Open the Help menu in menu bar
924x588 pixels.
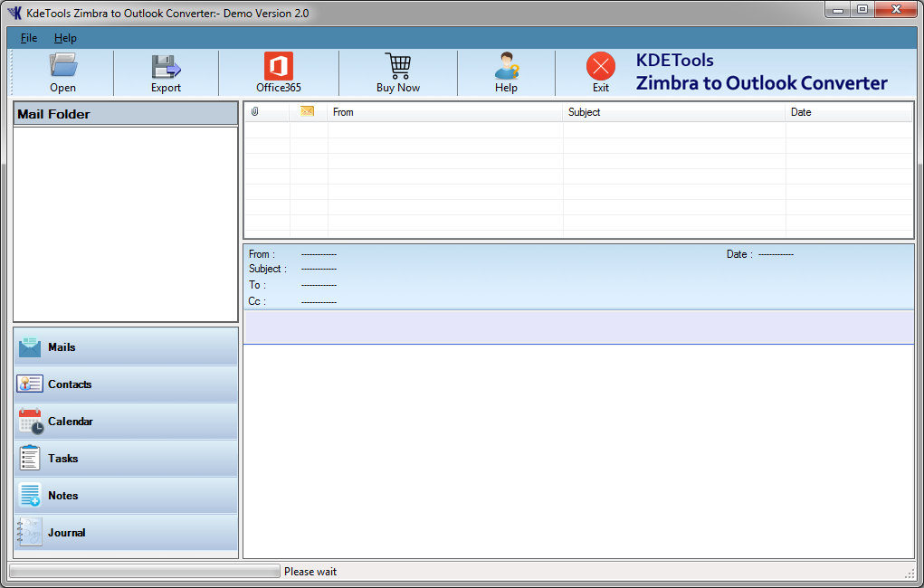[x=65, y=38]
